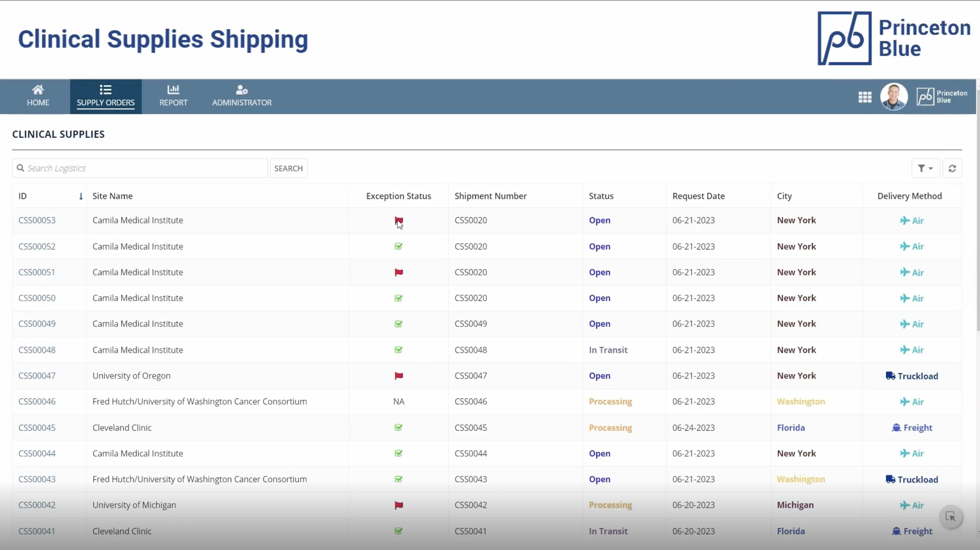The height and width of the screenshot is (550, 980).
Task: Click Freight ship icon for CSS00045
Action: click(896, 428)
